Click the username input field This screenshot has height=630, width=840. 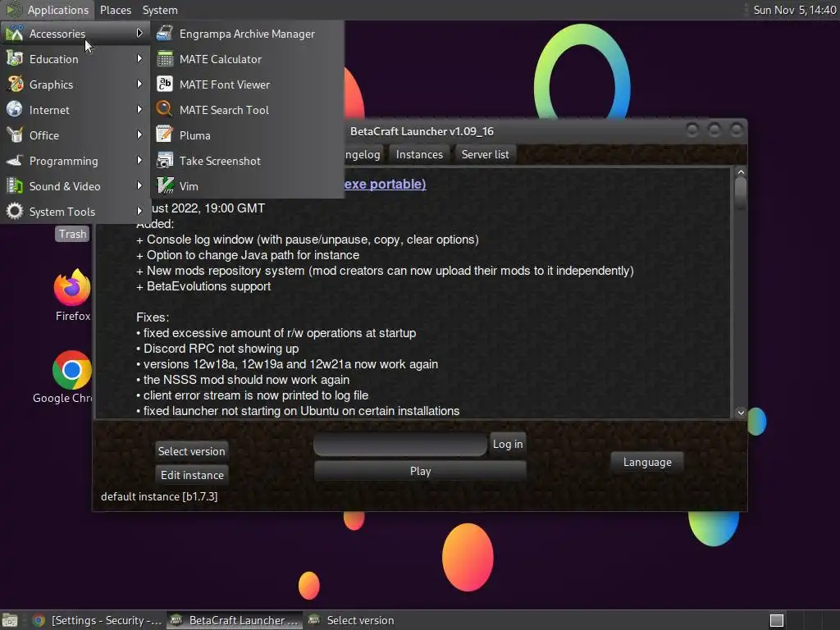tap(400, 445)
